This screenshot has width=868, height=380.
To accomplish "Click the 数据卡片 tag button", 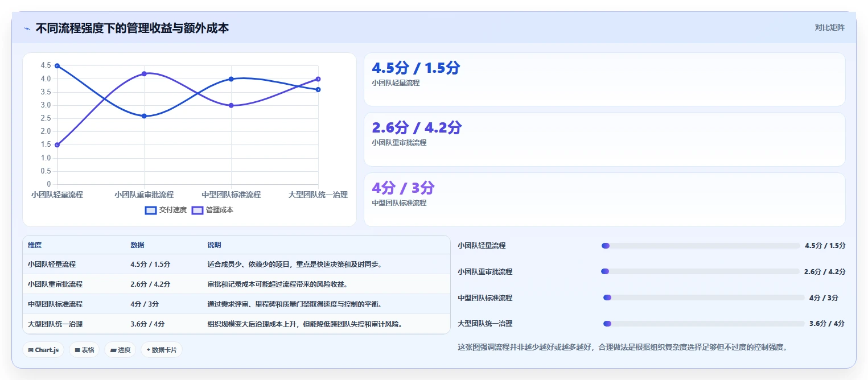I will click(x=162, y=350).
